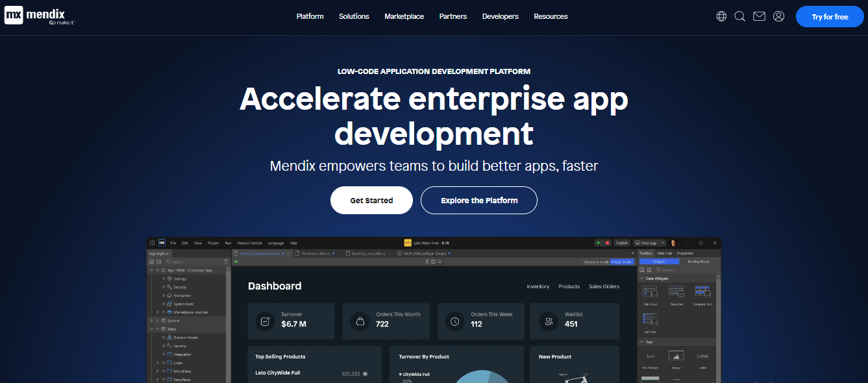
Task: Click the Orders This Month bag icon
Action: point(360,321)
